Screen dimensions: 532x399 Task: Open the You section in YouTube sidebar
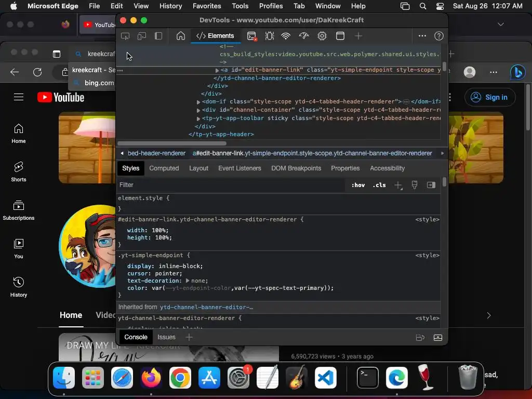pos(19,249)
